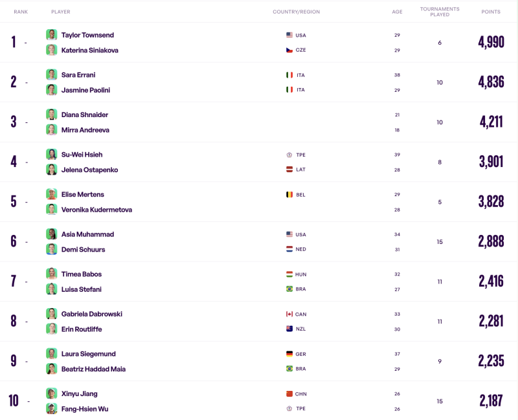The height and width of the screenshot is (420, 518).
Task: Go to Mirra Andreeva's profile
Action: [x=85, y=130]
